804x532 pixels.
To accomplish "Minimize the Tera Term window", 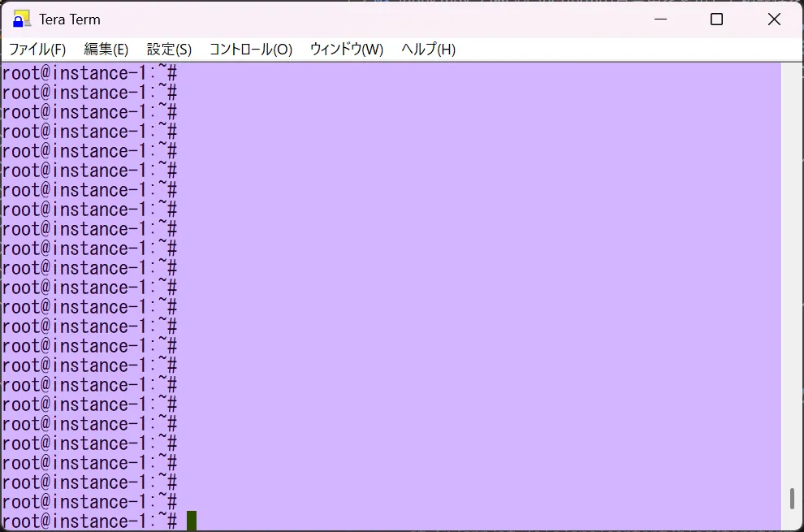I will click(659, 18).
